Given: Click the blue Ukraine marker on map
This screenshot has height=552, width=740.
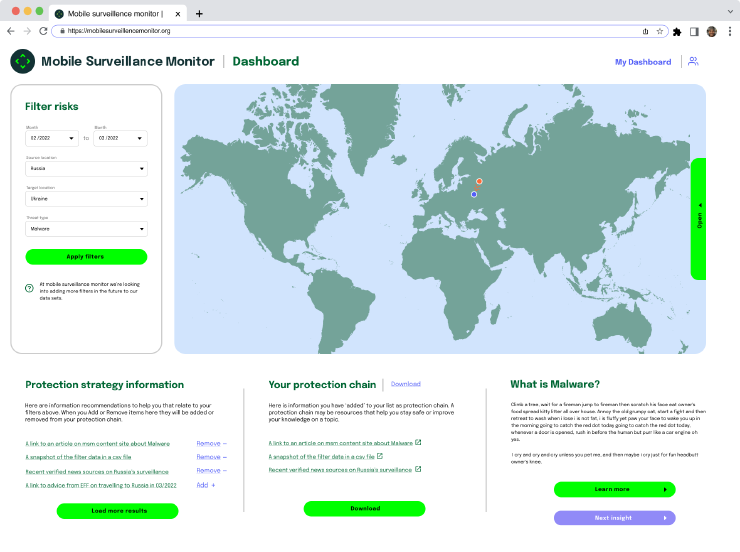Looking at the screenshot, I should tap(473, 195).
